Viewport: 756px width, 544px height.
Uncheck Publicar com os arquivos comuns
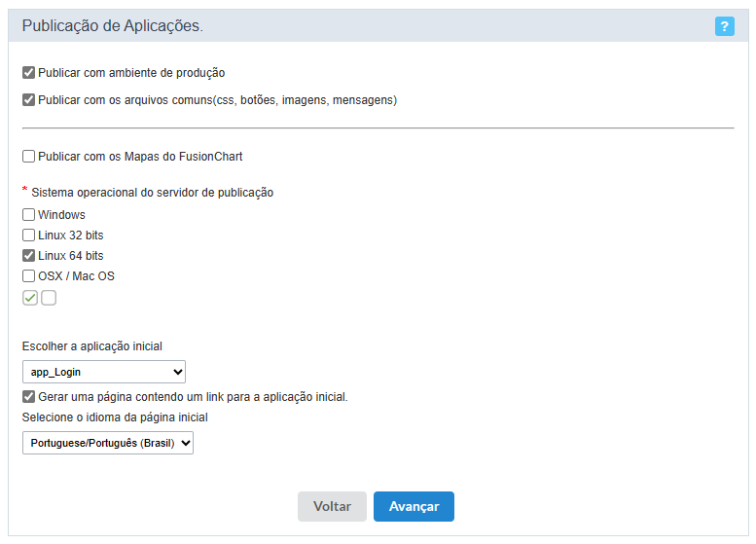pyautogui.click(x=29, y=99)
